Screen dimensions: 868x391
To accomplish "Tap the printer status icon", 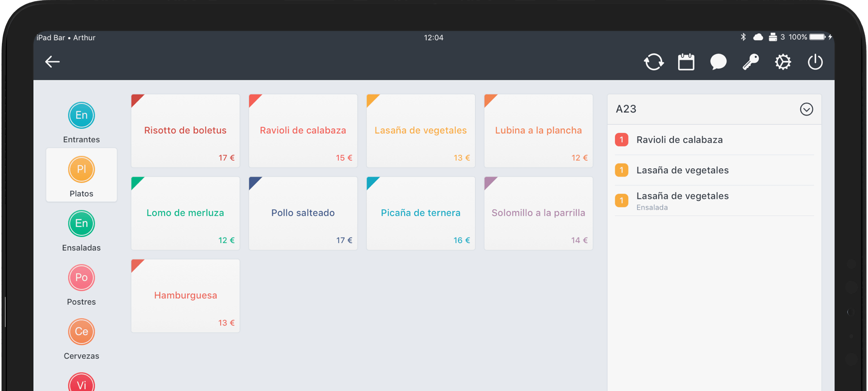I will click(773, 37).
